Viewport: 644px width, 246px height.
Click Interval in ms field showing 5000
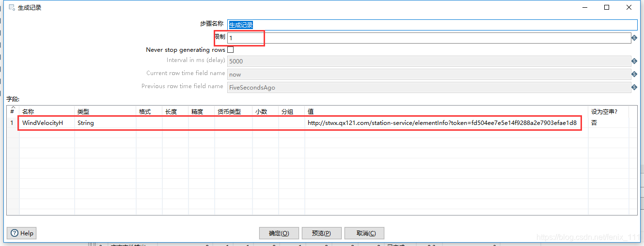tap(429, 61)
